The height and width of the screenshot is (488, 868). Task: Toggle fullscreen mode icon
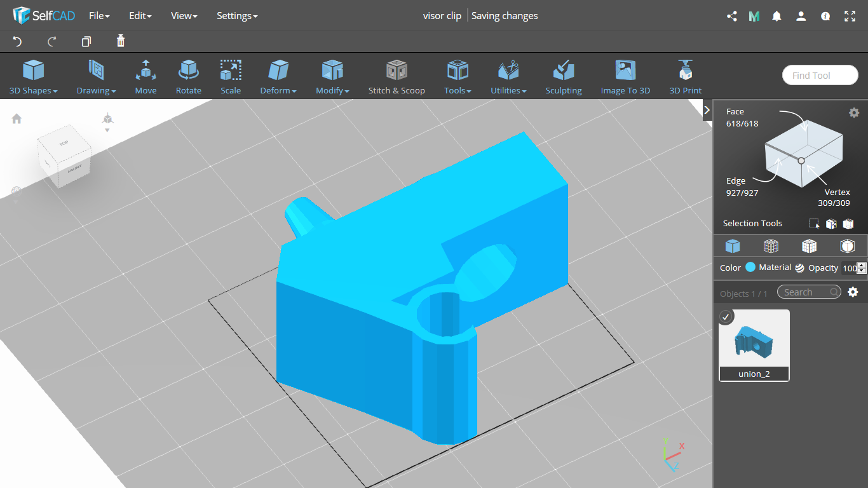pyautogui.click(x=850, y=17)
